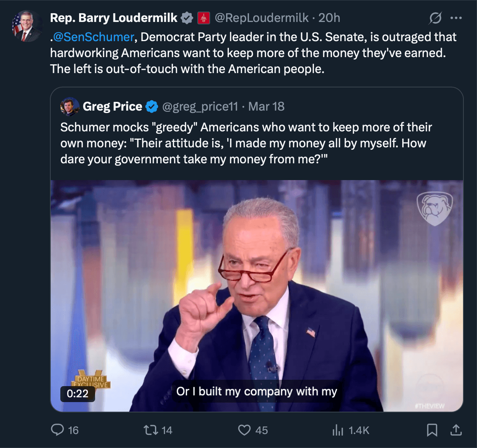This screenshot has width=477, height=448.
Task: Open Greg Price's small avatar
Action: pos(70,107)
